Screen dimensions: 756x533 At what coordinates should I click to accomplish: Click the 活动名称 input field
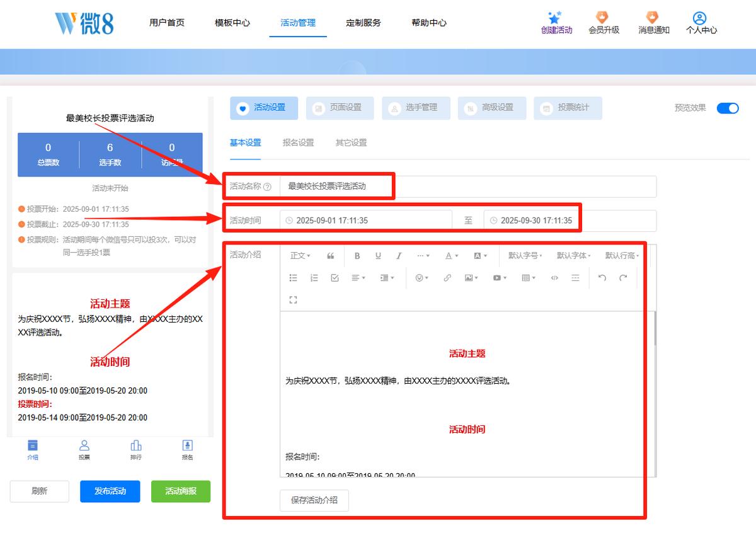point(468,186)
